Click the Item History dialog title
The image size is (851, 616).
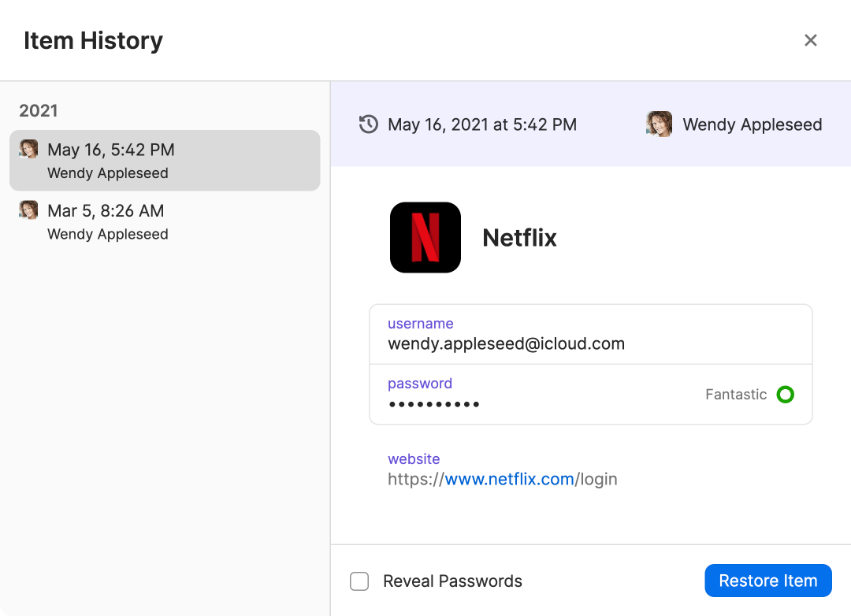(93, 41)
